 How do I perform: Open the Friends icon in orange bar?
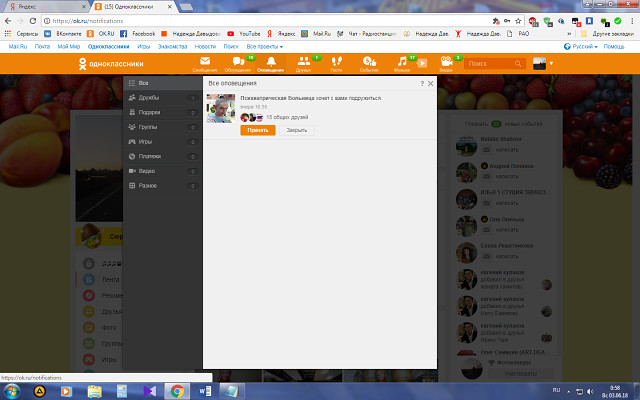pyautogui.click(x=304, y=61)
